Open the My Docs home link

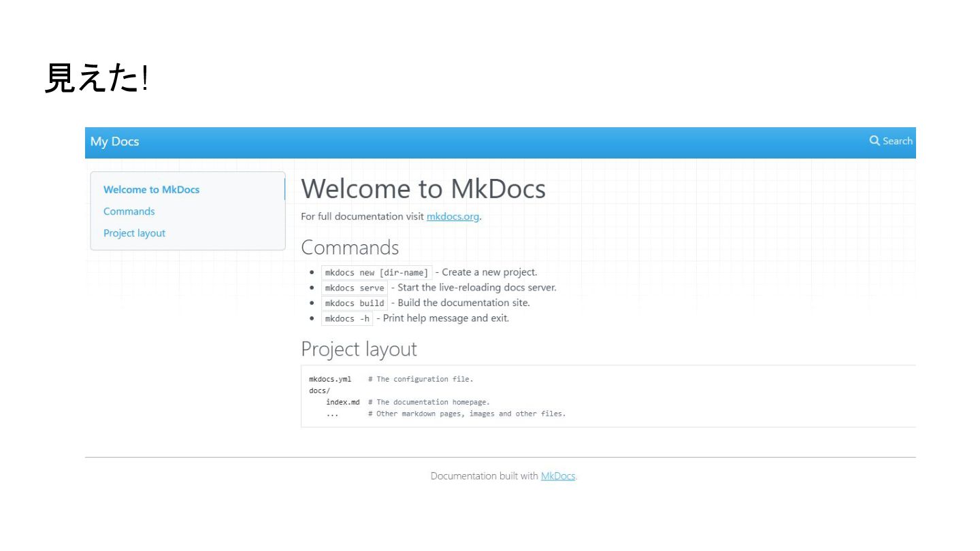pyautogui.click(x=114, y=141)
